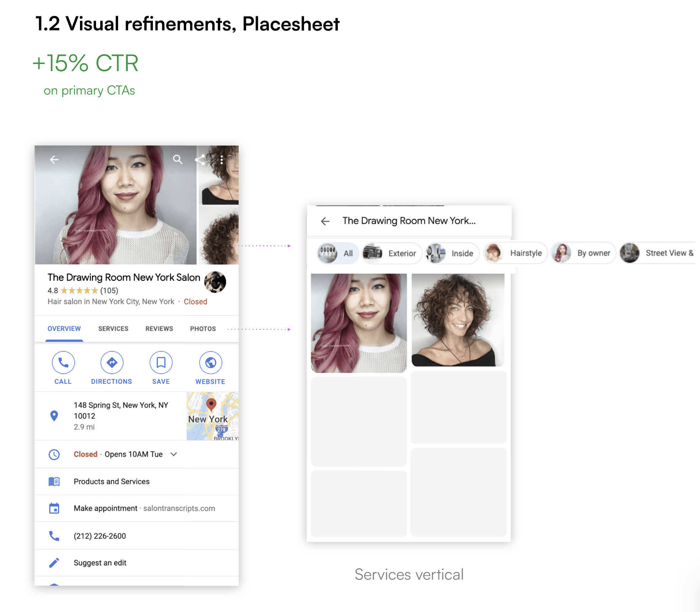Open the New York map thumbnail

(212, 416)
